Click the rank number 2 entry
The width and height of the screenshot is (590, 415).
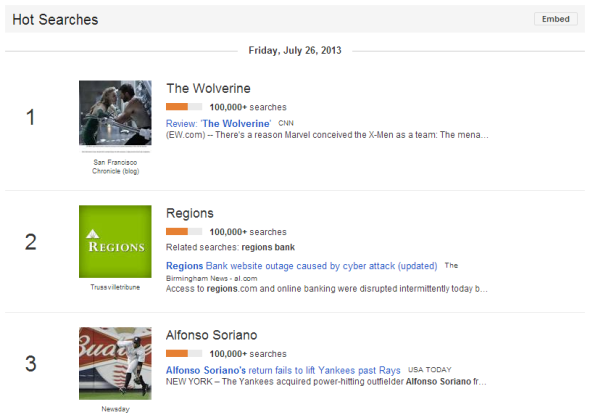(30, 242)
